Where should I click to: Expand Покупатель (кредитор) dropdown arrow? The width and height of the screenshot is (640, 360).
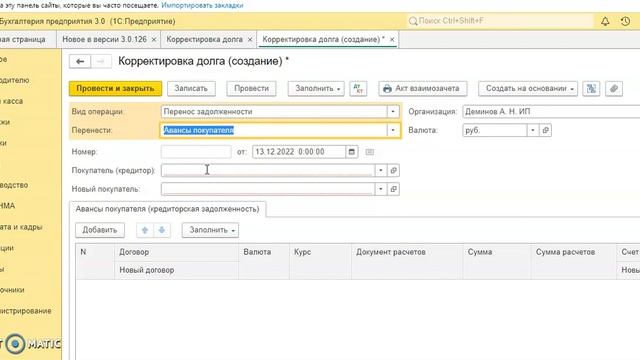[x=381, y=170]
